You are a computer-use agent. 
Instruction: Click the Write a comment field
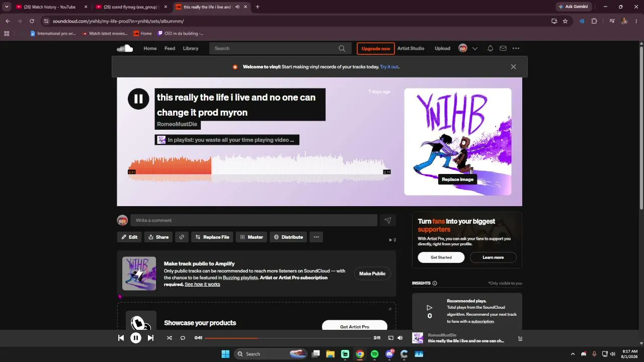pyautogui.click(x=254, y=220)
